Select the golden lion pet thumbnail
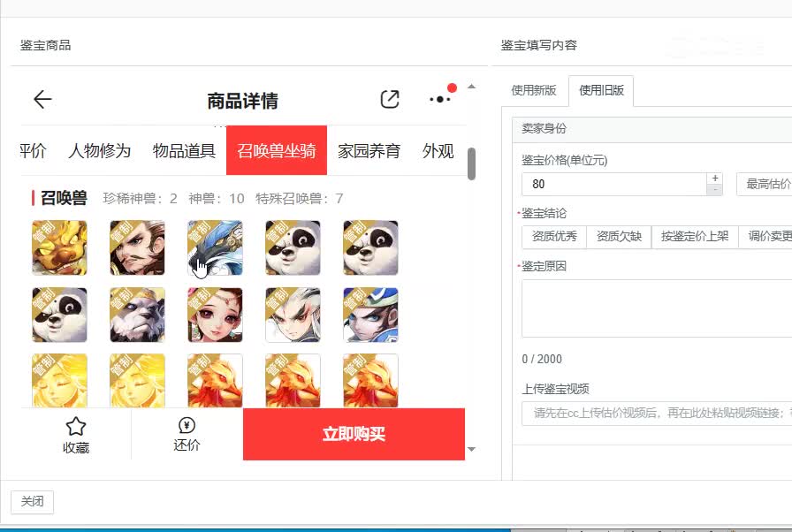Viewport: 792px width, 532px height. (x=59, y=247)
